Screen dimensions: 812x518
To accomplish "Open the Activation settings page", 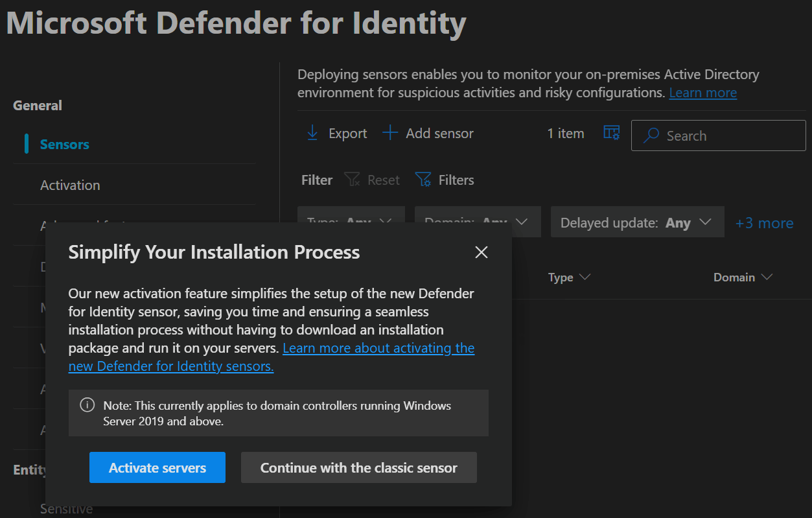I will click(70, 185).
